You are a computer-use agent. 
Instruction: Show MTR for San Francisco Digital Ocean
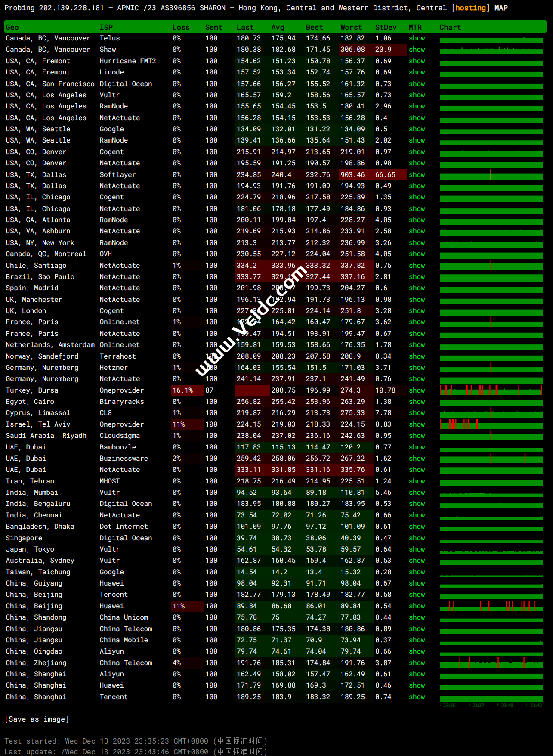point(417,84)
